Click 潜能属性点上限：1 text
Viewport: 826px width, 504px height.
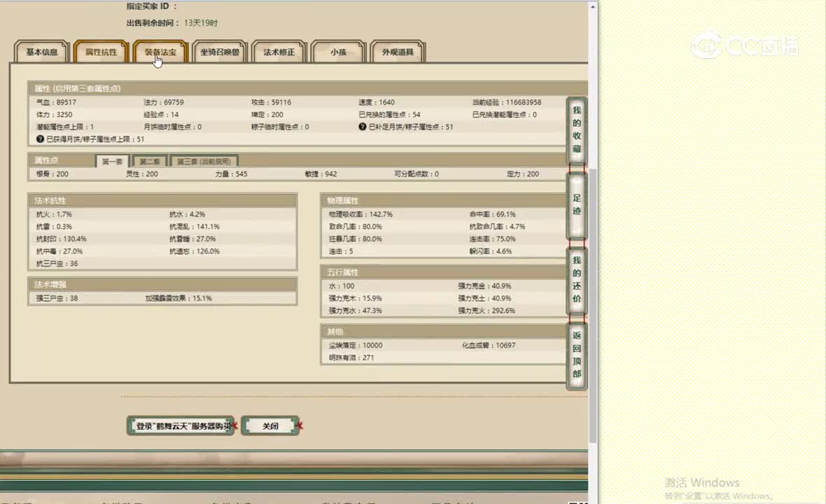(65, 127)
